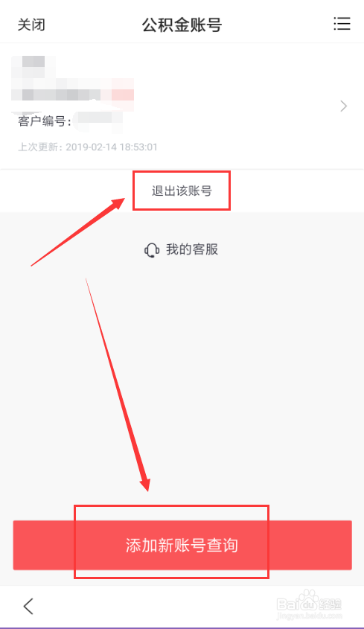The image size is (364, 629).
Task: Click the 经验 text in Baidu watermark
Action: tap(330, 604)
